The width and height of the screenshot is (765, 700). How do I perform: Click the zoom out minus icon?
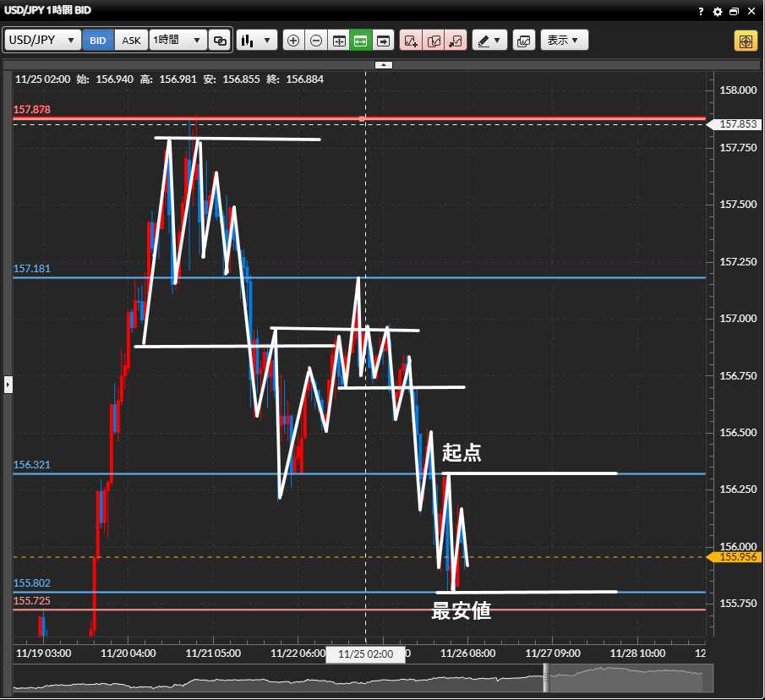click(316, 41)
